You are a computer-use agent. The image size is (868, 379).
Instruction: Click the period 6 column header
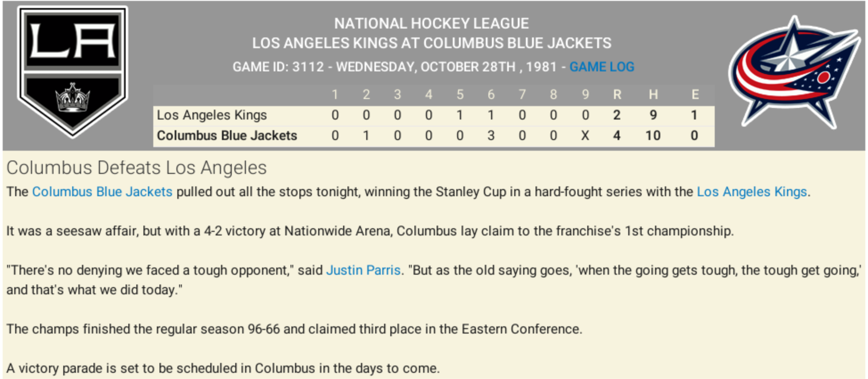(x=491, y=95)
